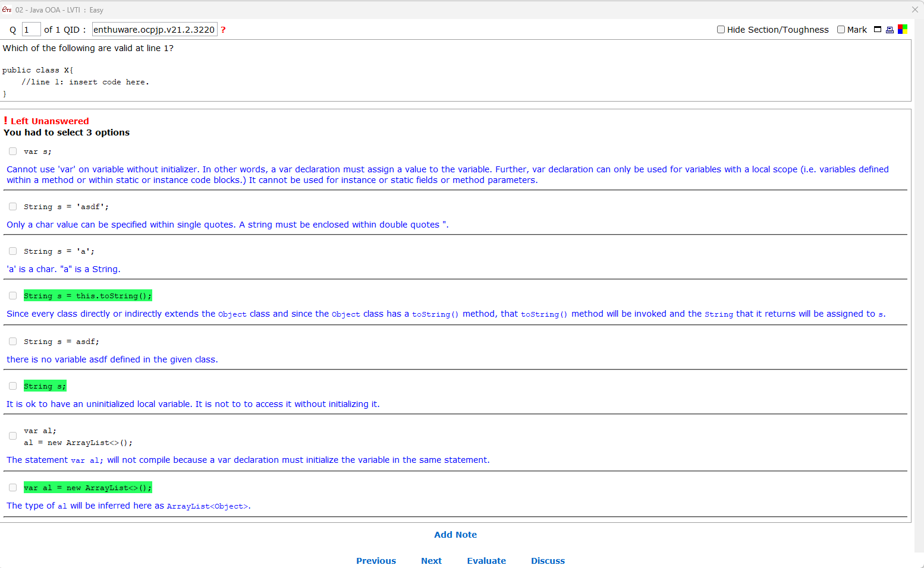
Task: Close the question window
Action: coord(915,10)
